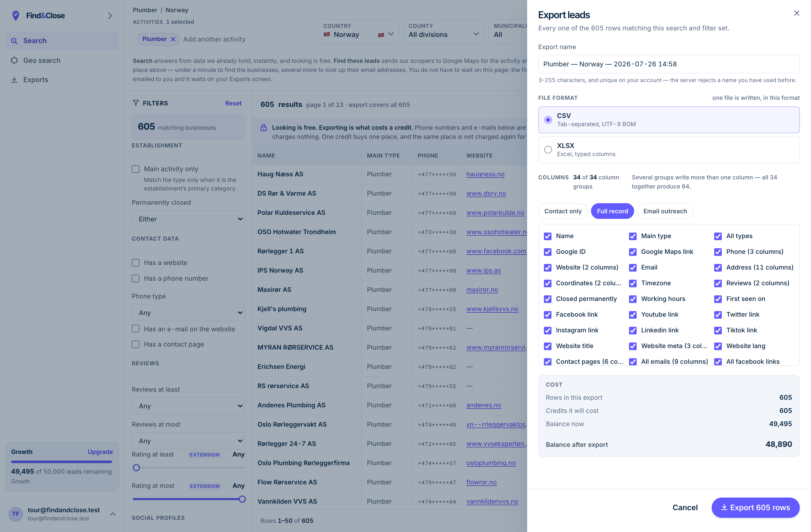Screen dimensions: 811x532
Task: Uncheck the Address (11 columns) checkbox
Action: click(718, 267)
